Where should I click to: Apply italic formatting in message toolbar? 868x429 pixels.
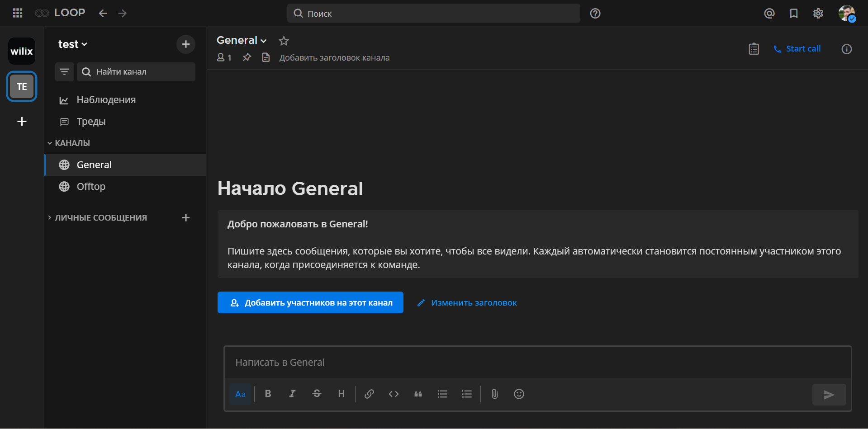click(292, 394)
